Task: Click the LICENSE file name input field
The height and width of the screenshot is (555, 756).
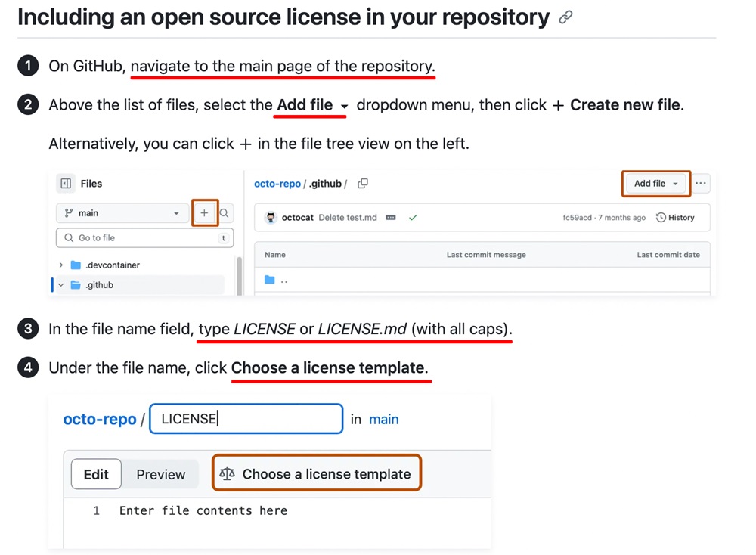Action: point(246,419)
